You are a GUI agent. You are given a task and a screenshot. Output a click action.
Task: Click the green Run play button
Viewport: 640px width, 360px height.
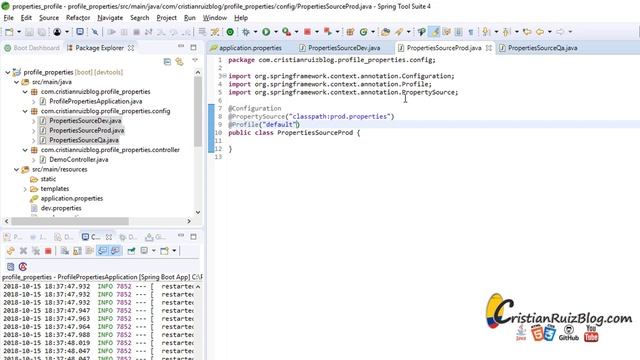pos(266,32)
